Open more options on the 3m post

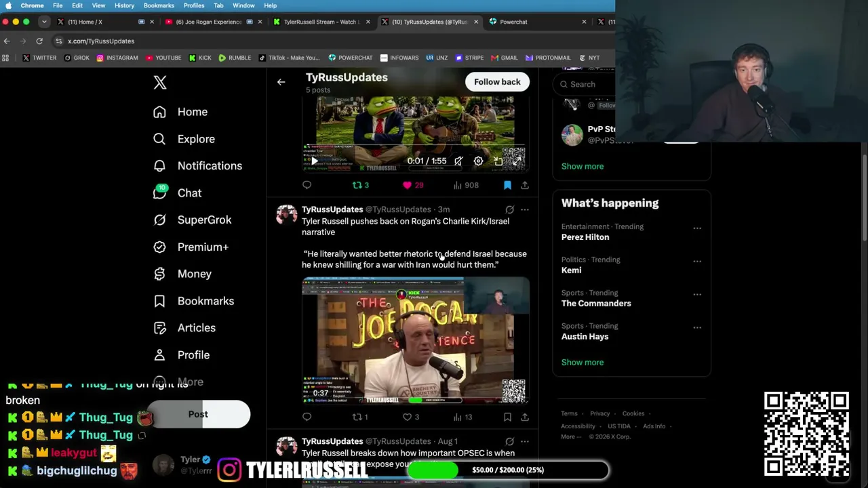click(x=524, y=210)
